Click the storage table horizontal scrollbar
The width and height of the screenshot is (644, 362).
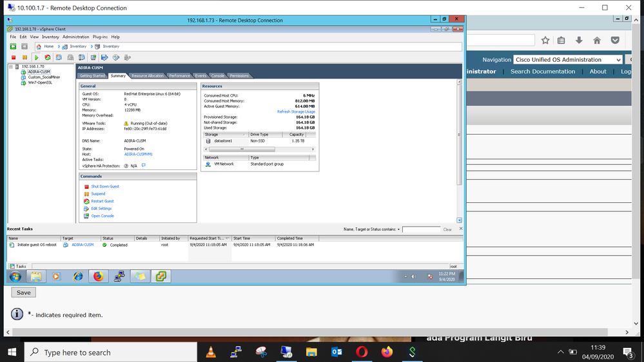click(x=242, y=149)
